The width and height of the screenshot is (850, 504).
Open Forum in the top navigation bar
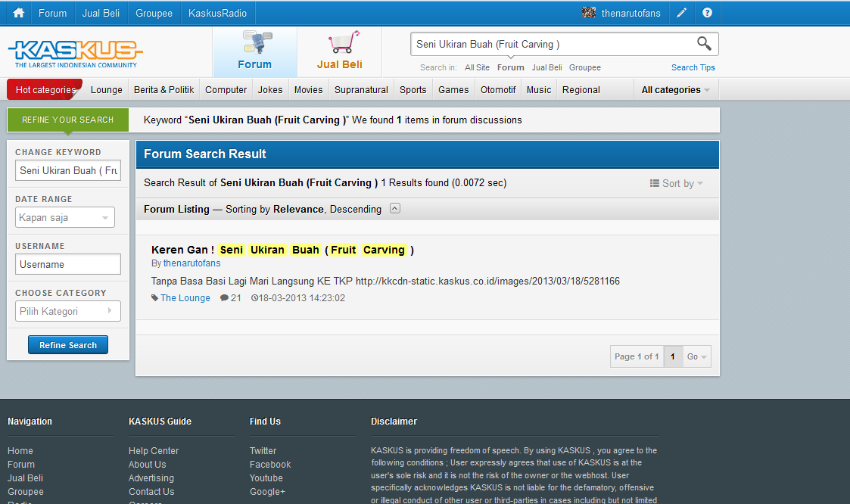pos(52,13)
